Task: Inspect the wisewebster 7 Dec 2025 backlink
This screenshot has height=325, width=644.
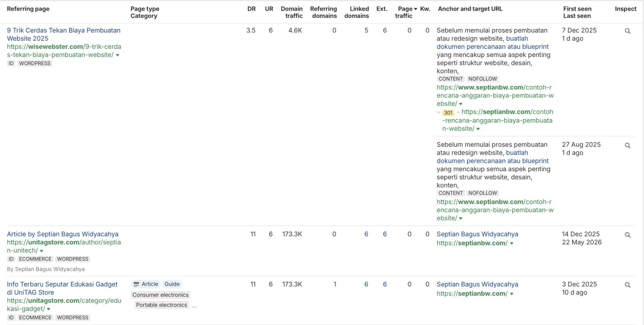Action: [627, 31]
